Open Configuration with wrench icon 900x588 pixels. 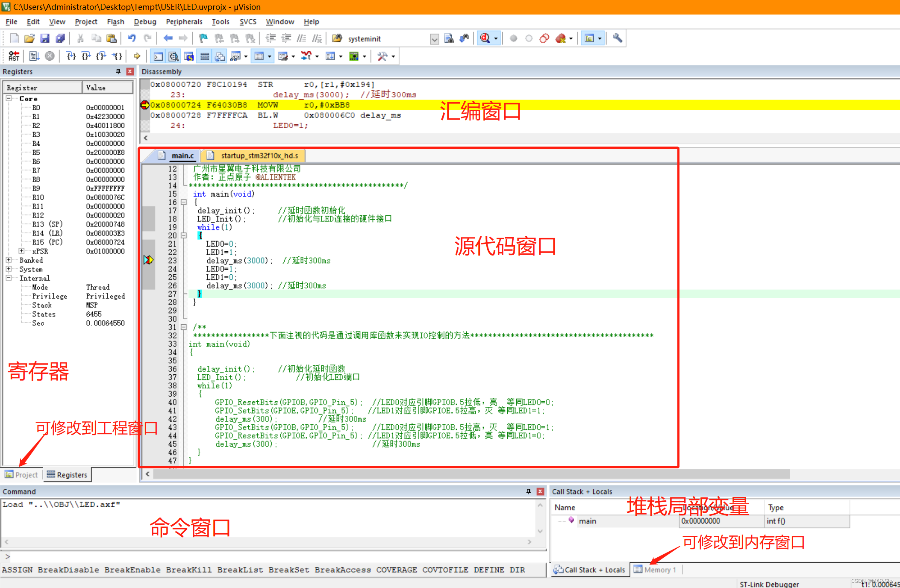(617, 38)
